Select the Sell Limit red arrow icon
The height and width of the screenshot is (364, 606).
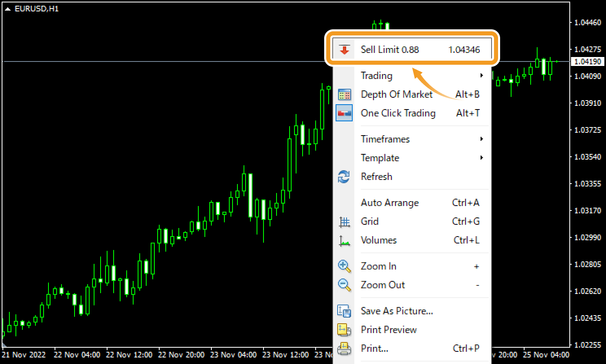(345, 49)
